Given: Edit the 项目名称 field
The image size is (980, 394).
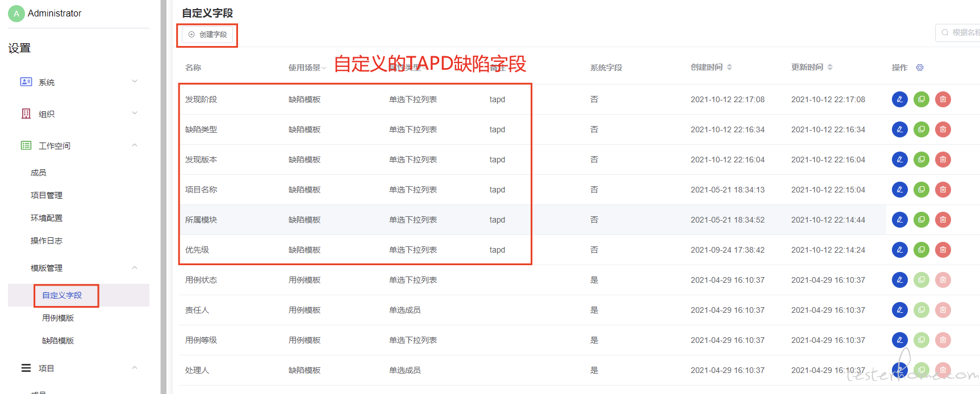Looking at the screenshot, I should [899, 190].
